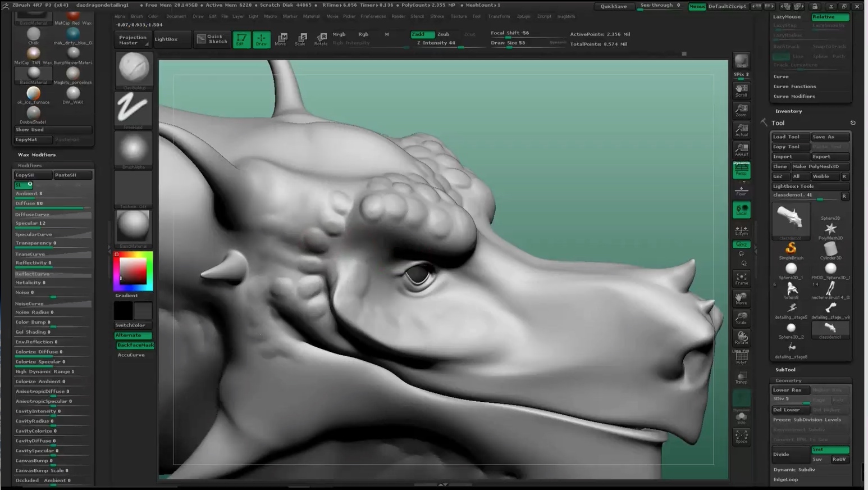The height and width of the screenshot is (490, 868).
Task: Switch to the Rotate transform icon
Action: click(x=321, y=39)
